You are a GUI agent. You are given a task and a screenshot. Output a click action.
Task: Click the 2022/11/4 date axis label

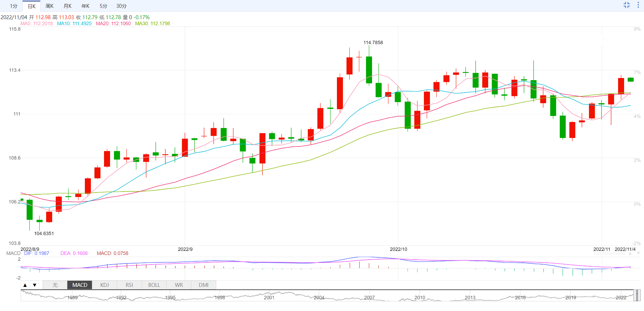625,249
